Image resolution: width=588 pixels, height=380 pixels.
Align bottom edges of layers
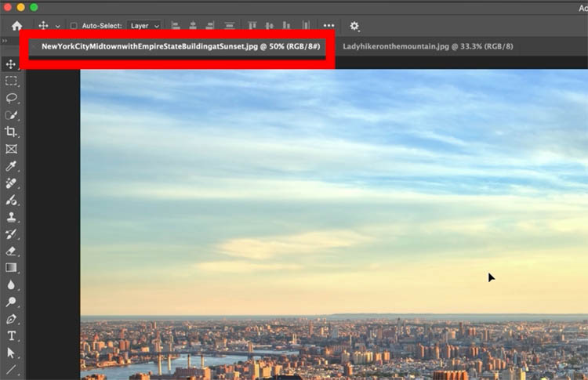[x=286, y=26]
